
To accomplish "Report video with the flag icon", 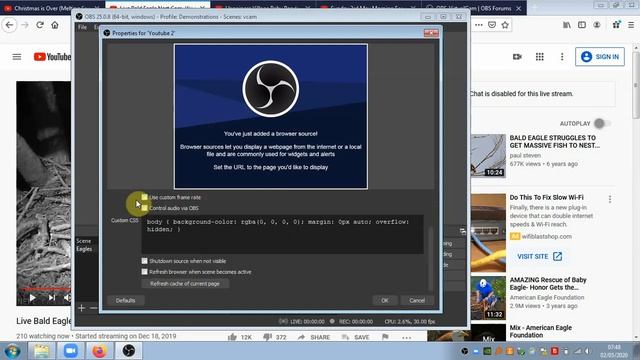I will tap(385, 337).
